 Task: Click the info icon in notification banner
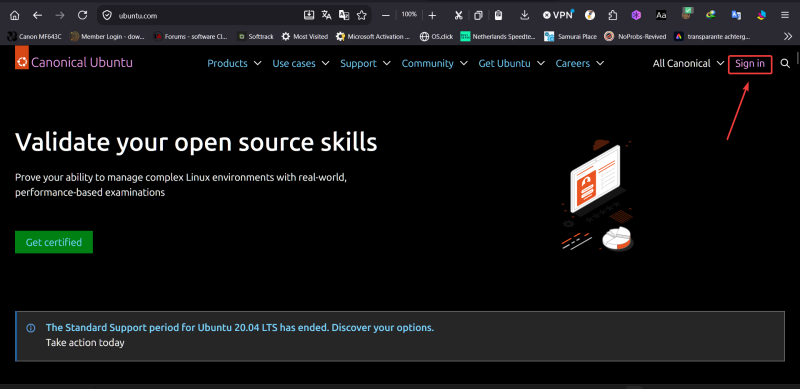pos(31,328)
